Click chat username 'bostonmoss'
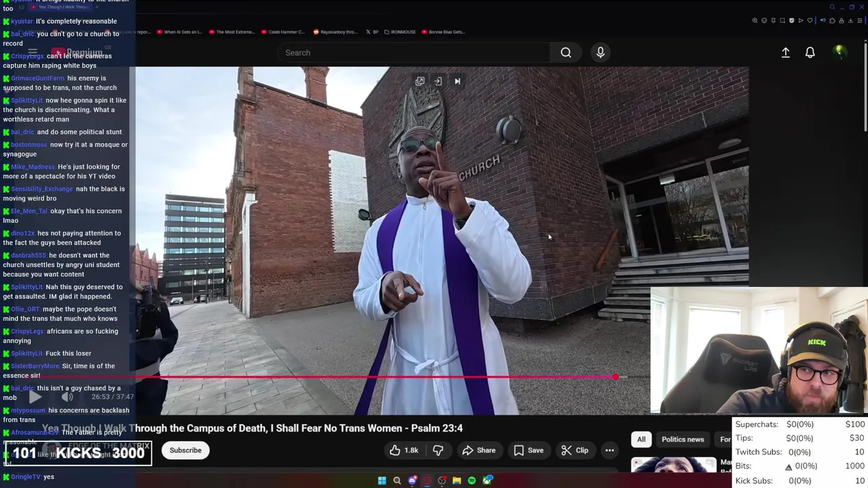868x488 pixels. pos(28,144)
